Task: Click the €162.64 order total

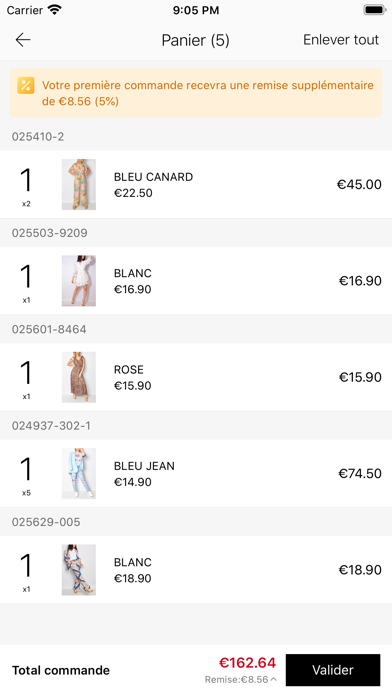Action: tap(247, 663)
